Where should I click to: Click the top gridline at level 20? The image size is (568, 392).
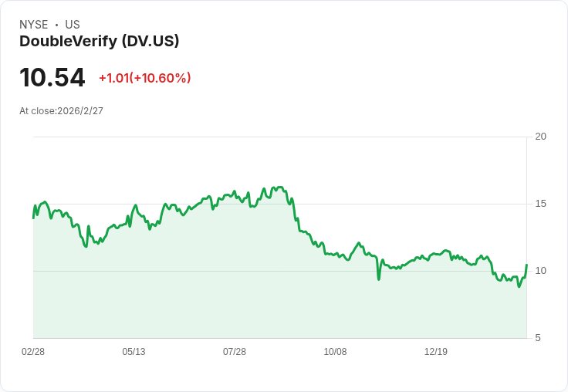tap(278, 137)
